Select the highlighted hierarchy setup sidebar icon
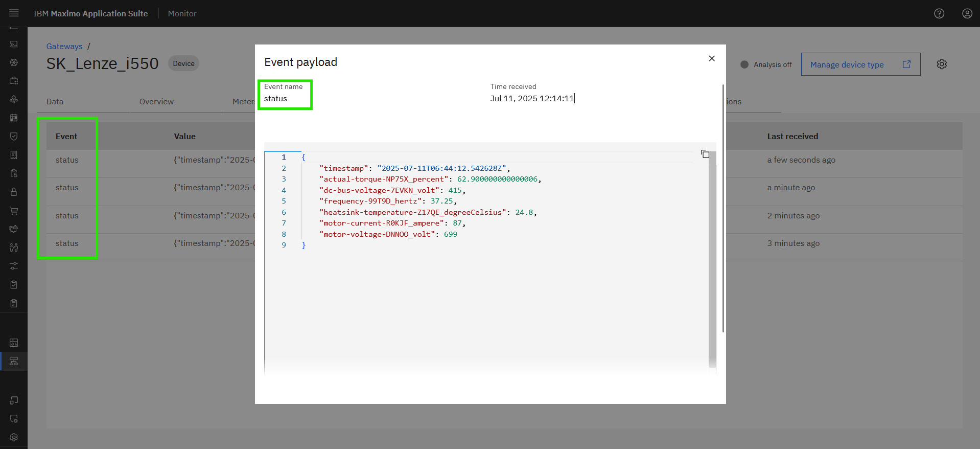 click(x=14, y=361)
